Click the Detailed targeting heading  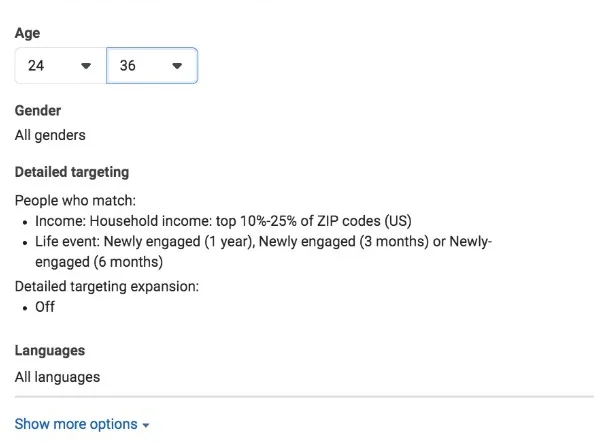(72, 172)
